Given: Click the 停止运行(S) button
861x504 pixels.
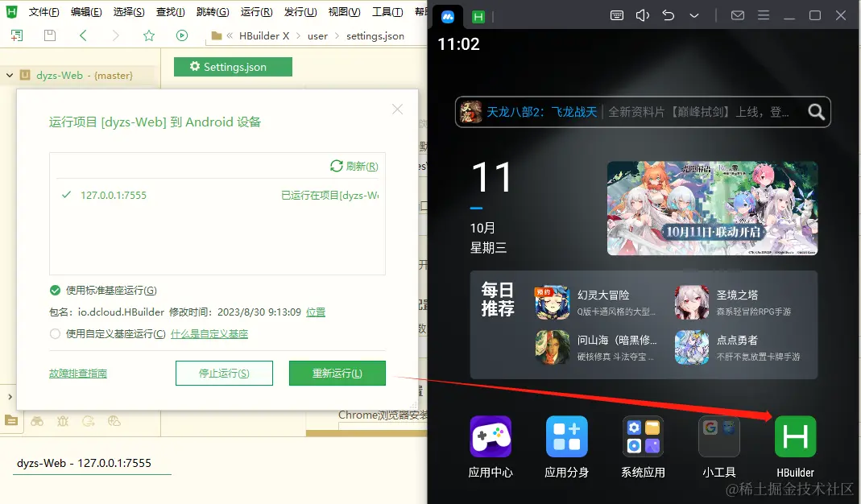Looking at the screenshot, I should (224, 374).
